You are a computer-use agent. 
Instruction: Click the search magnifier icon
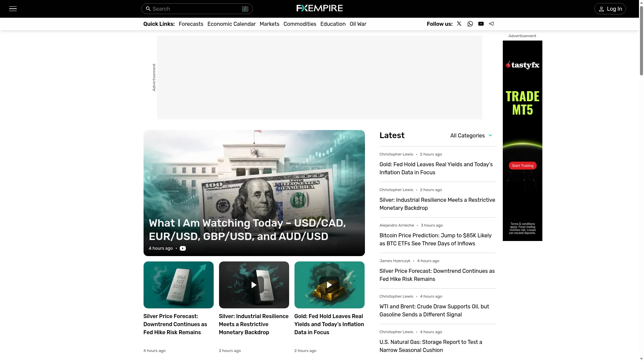148,9
